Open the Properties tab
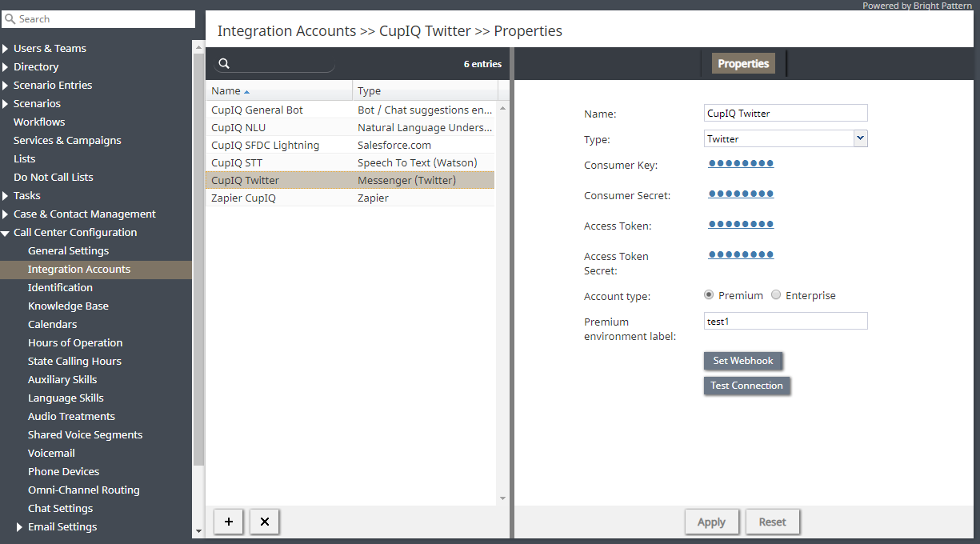Viewport: 980px width, 544px height. click(743, 64)
